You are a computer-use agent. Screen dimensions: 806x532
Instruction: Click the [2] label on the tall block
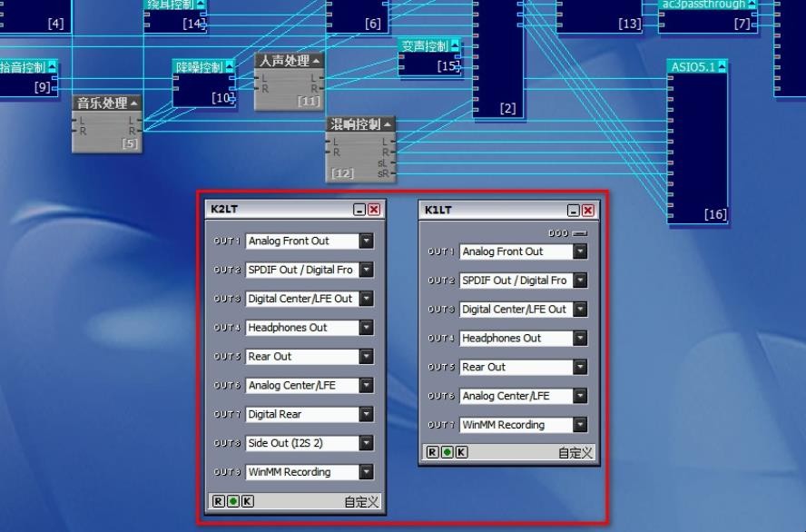click(508, 108)
